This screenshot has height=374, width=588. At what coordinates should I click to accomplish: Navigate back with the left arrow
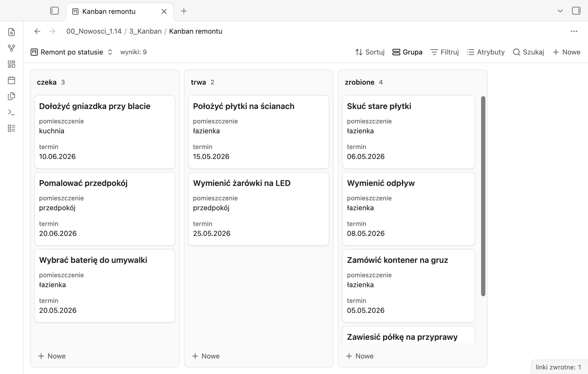[x=37, y=31]
